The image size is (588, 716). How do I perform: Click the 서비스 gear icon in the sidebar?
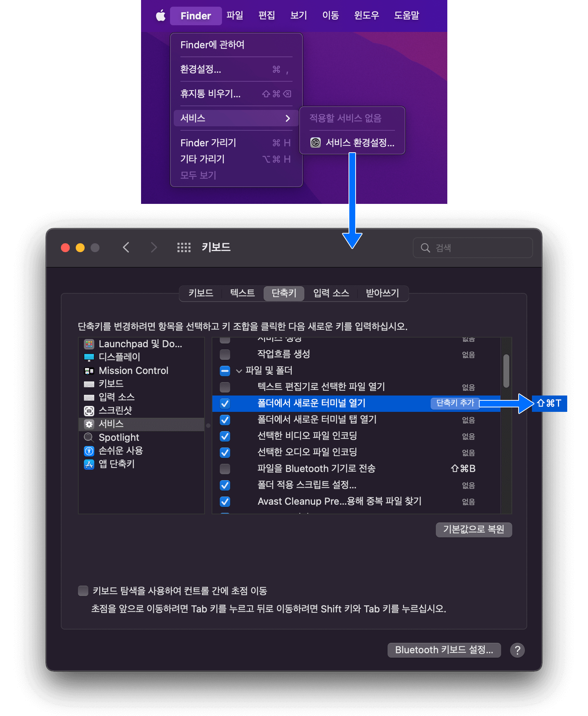(89, 424)
